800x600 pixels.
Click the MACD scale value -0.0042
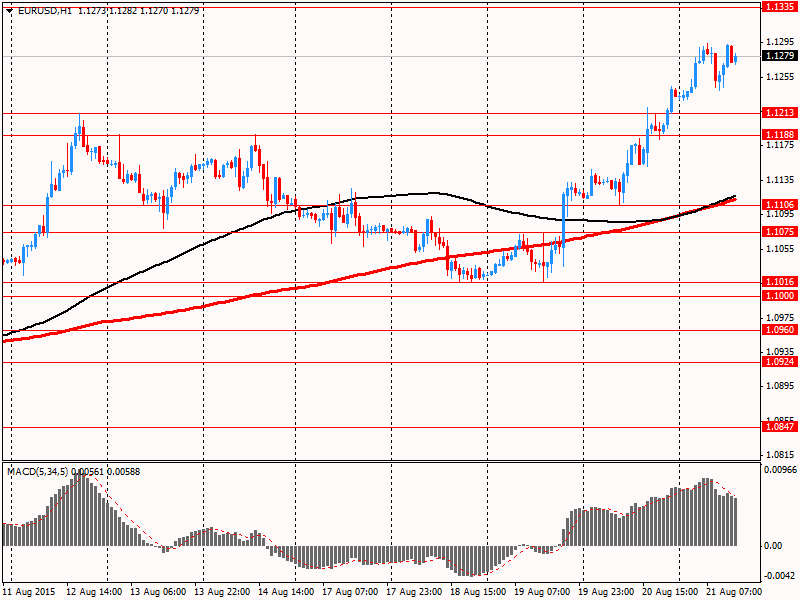click(780, 577)
